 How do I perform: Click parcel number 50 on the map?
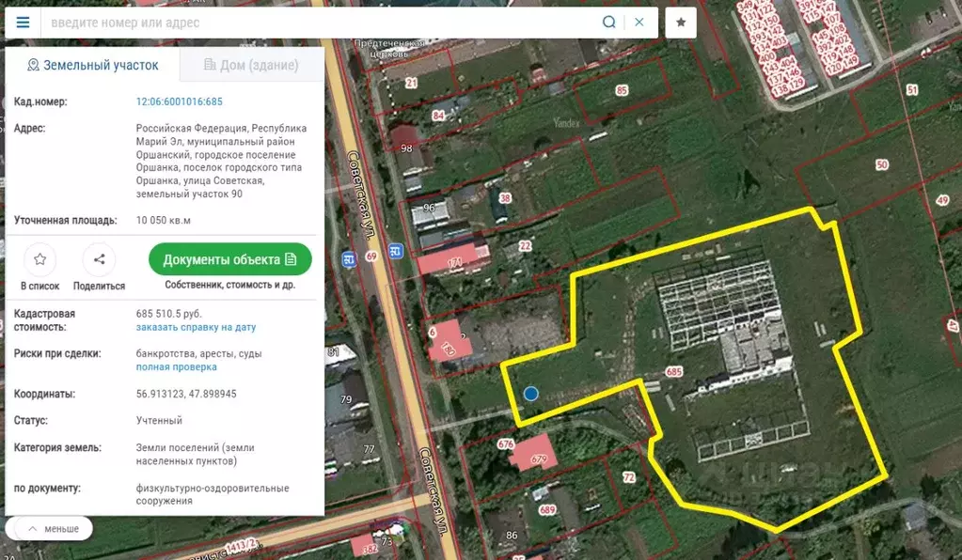pyautogui.click(x=881, y=164)
